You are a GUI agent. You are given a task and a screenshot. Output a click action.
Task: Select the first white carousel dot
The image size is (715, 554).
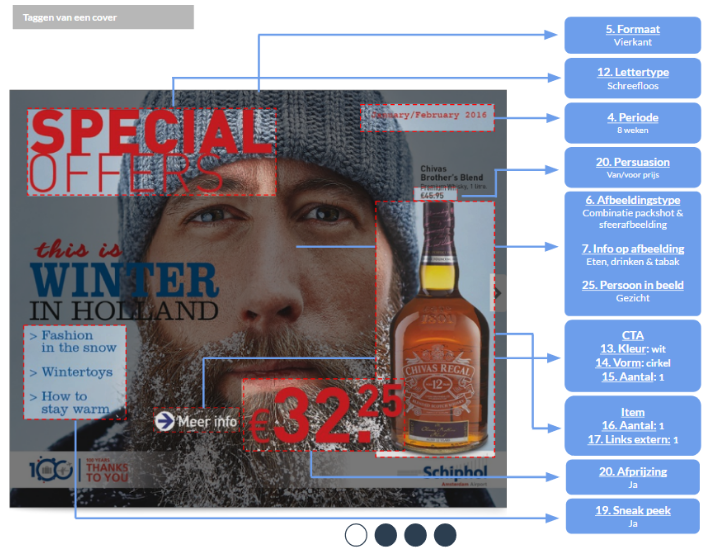tap(356, 535)
